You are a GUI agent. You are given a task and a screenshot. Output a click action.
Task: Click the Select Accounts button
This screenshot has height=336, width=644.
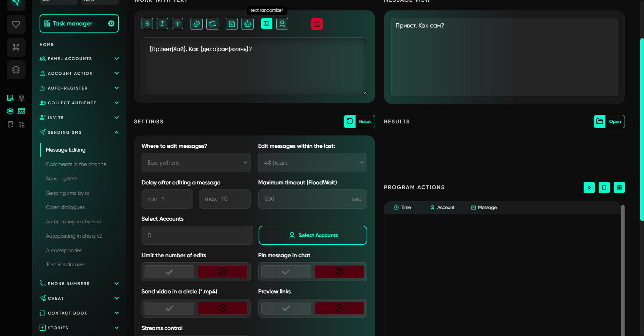tap(313, 235)
